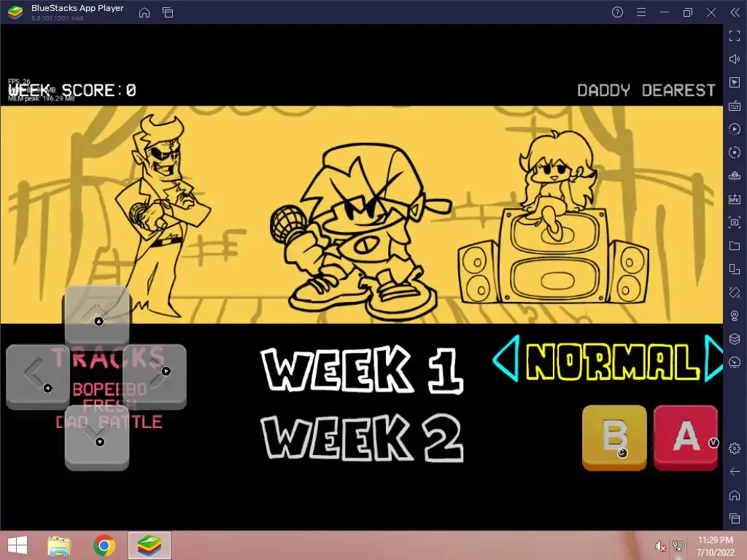The image size is (747, 560).
Task: Click the two-rectangles icon in sidebar
Action: click(734, 269)
